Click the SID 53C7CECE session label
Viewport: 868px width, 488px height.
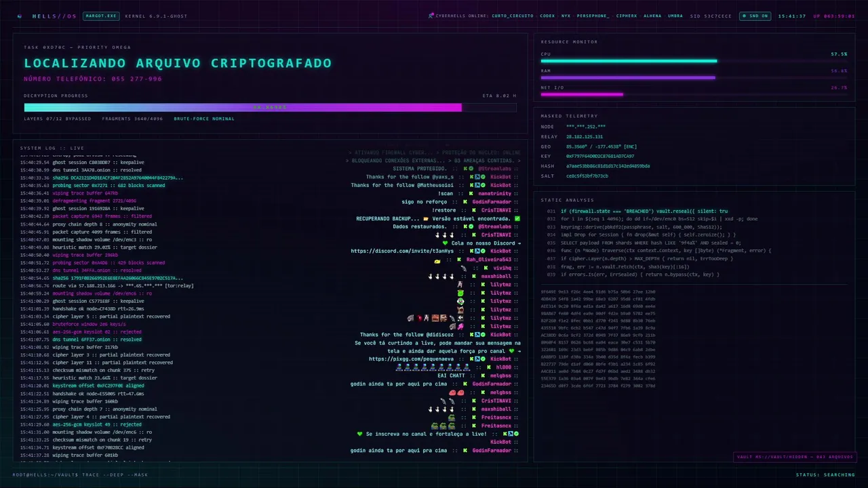click(x=711, y=16)
